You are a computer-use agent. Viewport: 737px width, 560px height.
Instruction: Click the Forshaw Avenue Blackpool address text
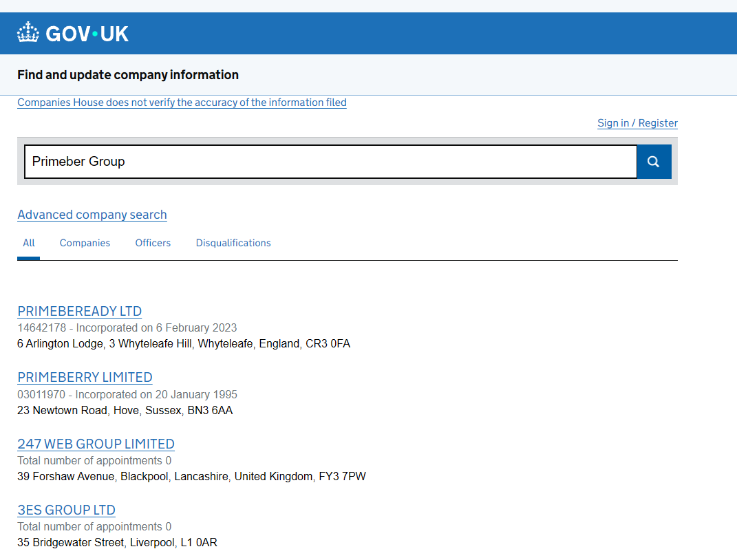coord(191,476)
